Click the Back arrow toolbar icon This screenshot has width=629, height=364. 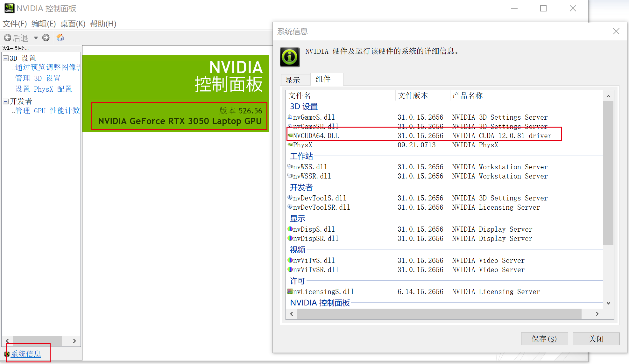[x=8, y=38]
